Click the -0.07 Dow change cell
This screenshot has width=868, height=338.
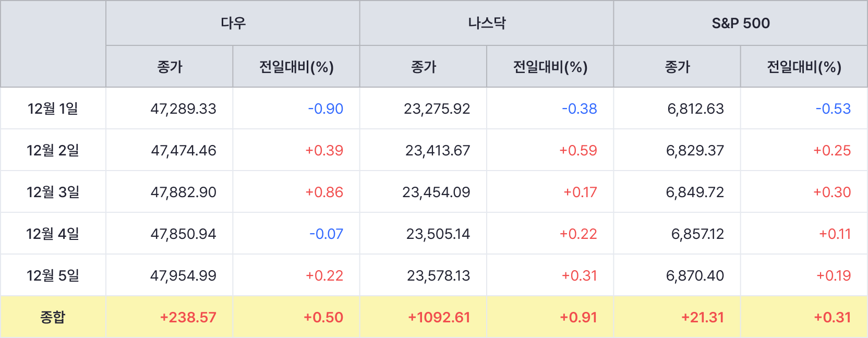click(326, 234)
